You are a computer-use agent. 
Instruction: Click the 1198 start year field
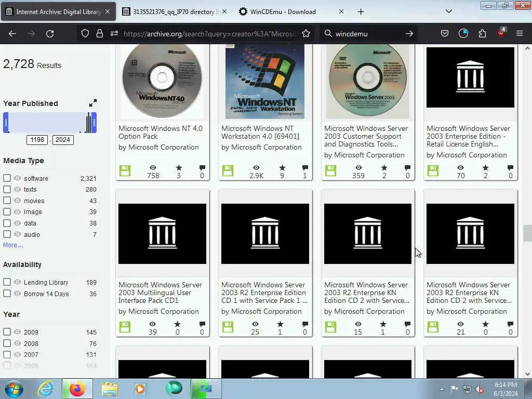coord(37,140)
